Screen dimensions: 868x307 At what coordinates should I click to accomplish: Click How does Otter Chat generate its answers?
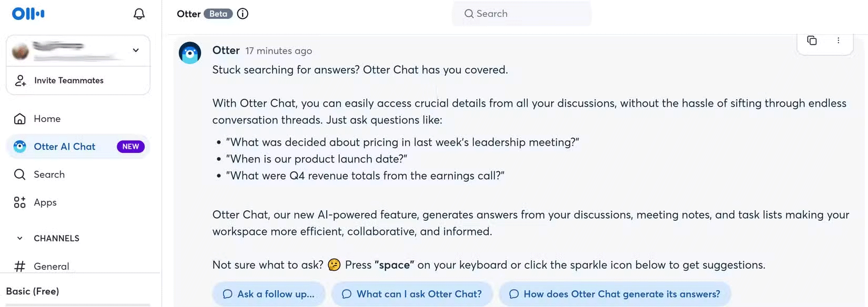pos(614,294)
